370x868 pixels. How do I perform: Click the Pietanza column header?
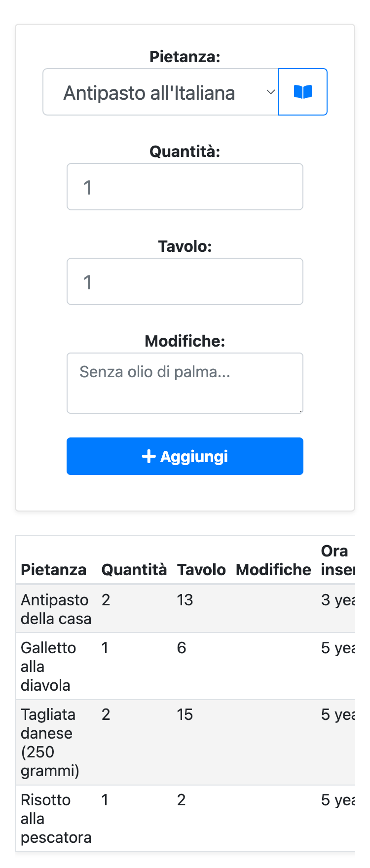(53, 569)
